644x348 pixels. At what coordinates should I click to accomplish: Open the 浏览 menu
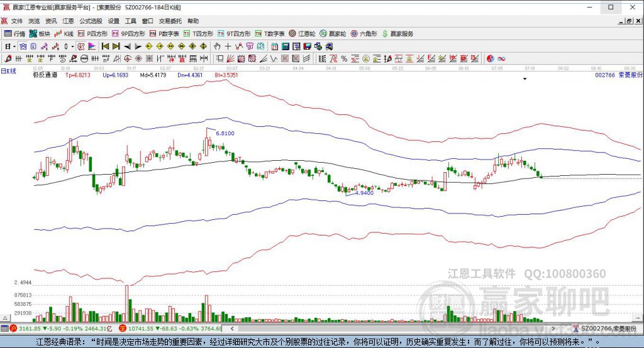(x=34, y=21)
